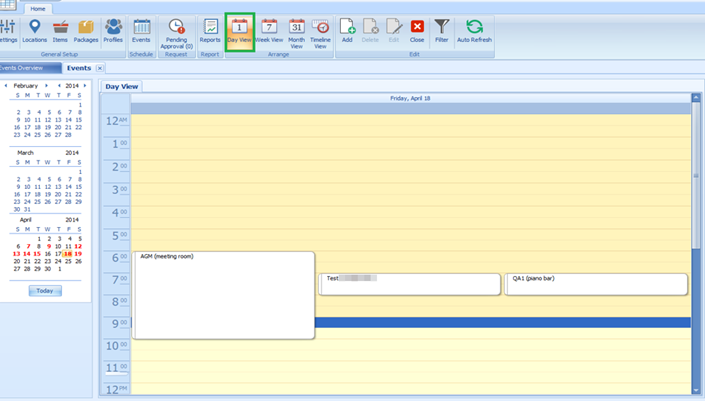Click the 12 PM time label
This screenshot has width=705, height=401.
pyautogui.click(x=116, y=389)
